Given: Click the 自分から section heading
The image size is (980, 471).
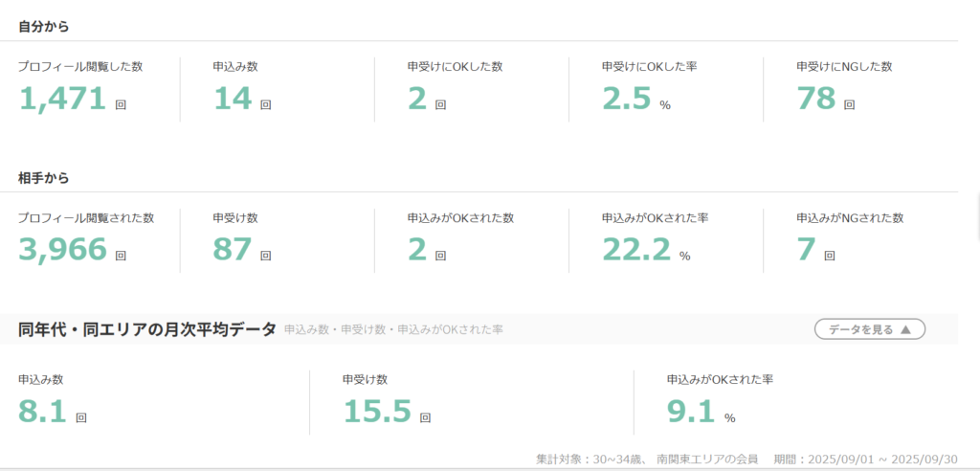Looking at the screenshot, I should click(x=44, y=26).
